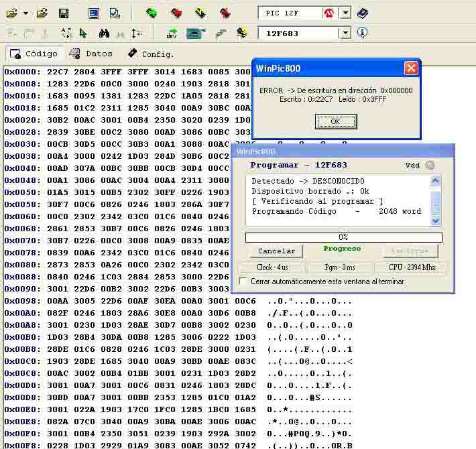This screenshot has width=476, height=449.
Task: Click hex value 22C7 at 0x0000
Action: (58, 72)
